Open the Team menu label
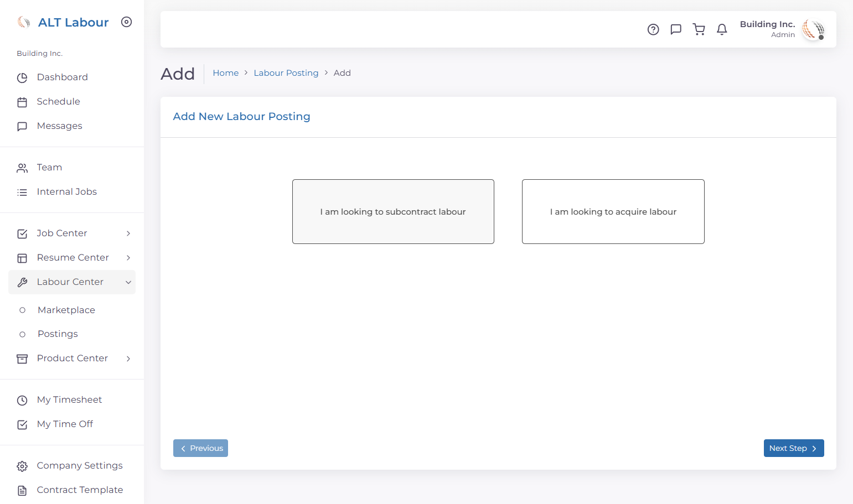The width and height of the screenshot is (853, 504). 49,167
